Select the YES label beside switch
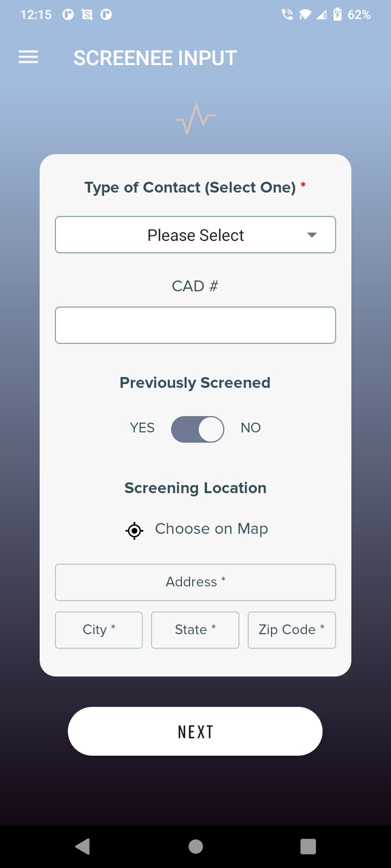Viewport: 391px width, 868px height. point(142,428)
